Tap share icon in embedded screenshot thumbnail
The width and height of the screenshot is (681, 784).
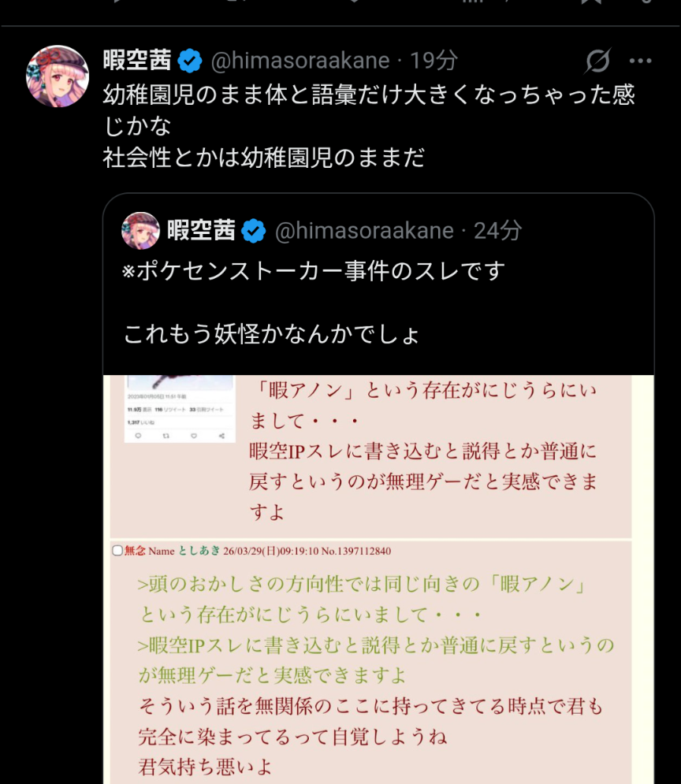tap(221, 436)
